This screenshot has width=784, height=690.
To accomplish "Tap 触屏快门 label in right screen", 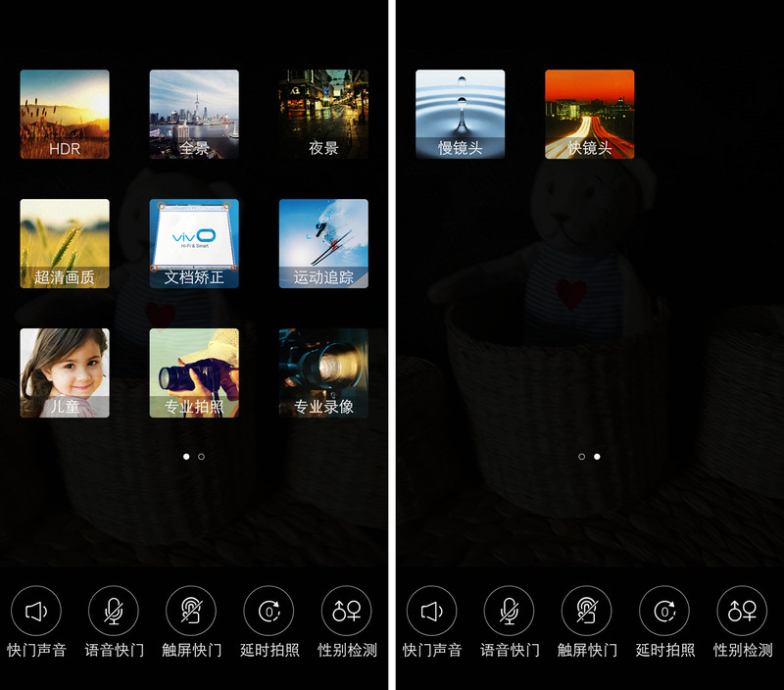I will (x=587, y=650).
